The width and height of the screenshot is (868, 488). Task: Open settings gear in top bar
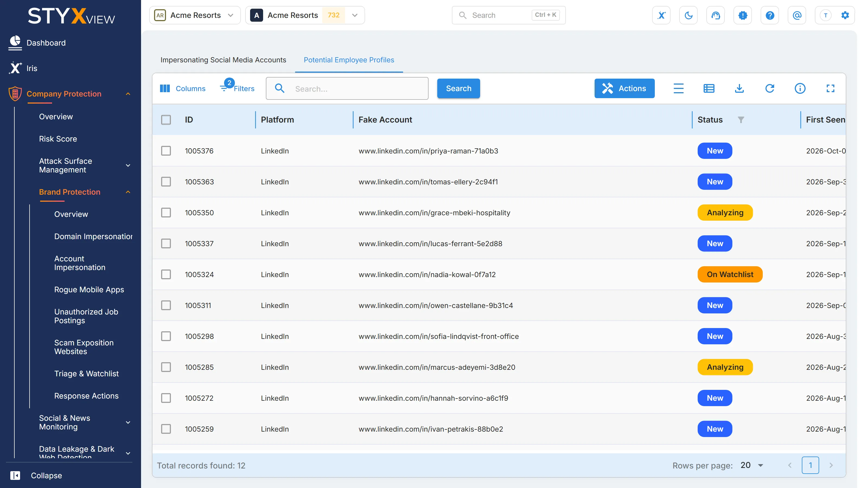coord(845,15)
